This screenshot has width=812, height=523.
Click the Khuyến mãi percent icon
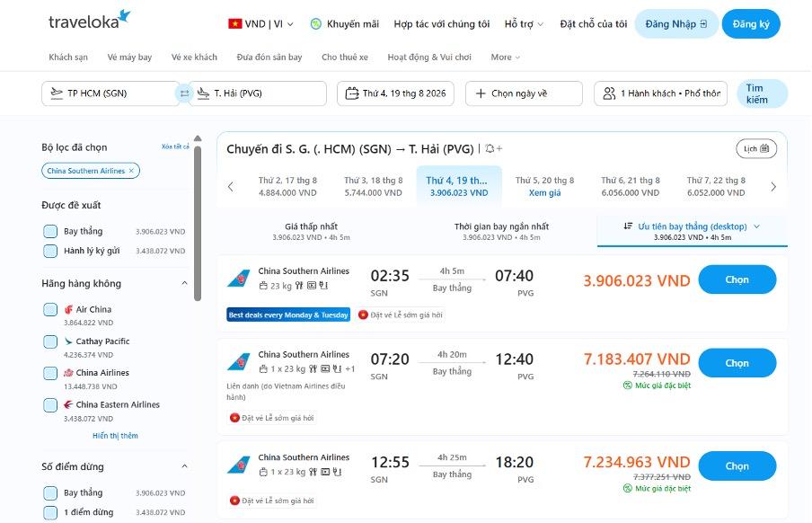(315, 24)
